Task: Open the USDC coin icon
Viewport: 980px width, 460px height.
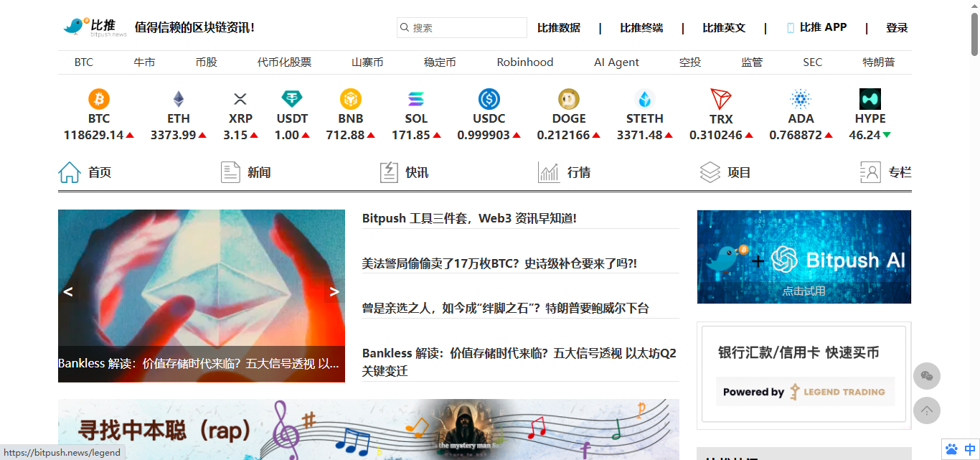Action: point(489,99)
